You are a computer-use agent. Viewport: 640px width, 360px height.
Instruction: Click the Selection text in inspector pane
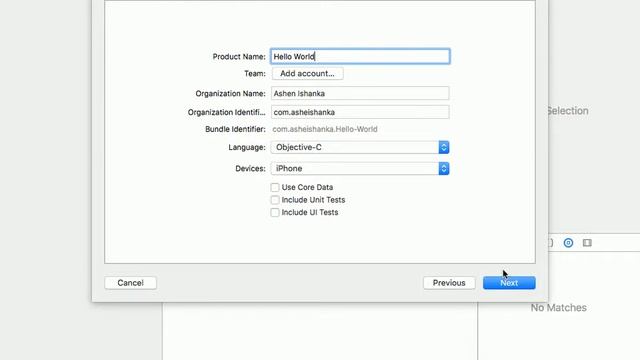point(567,111)
